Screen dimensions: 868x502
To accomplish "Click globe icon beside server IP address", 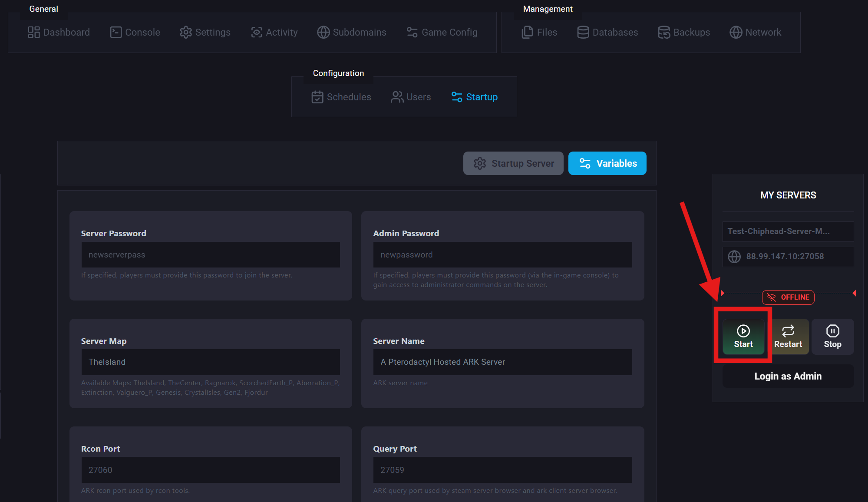I will click(734, 257).
